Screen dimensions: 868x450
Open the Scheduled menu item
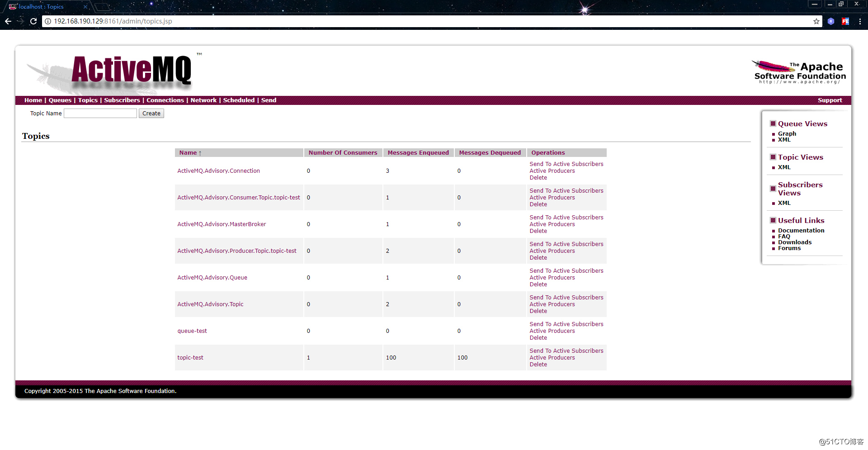[239, 100]
